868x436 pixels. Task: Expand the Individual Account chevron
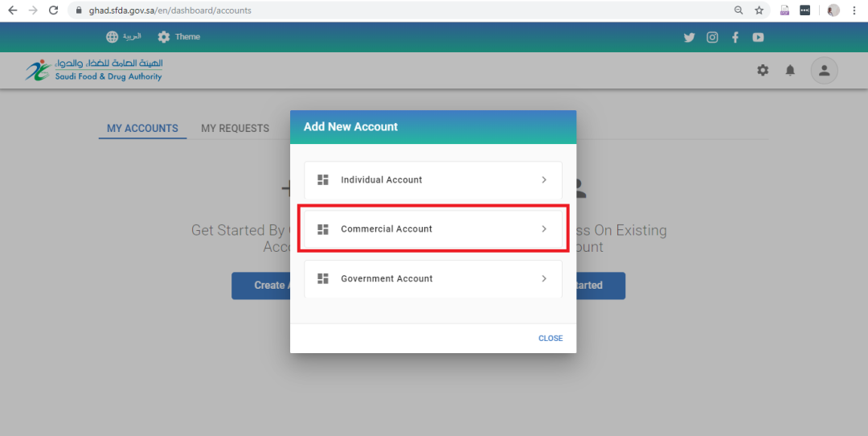tap(544, 179)
